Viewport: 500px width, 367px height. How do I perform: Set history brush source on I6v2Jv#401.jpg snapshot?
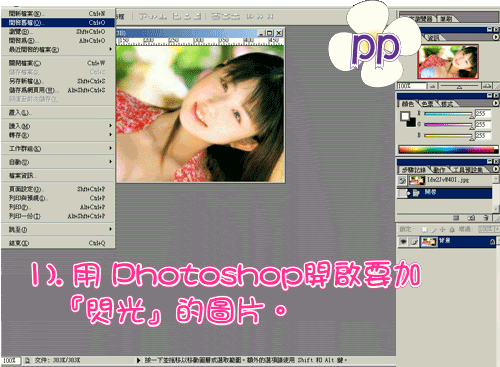[x=402, y=180]
